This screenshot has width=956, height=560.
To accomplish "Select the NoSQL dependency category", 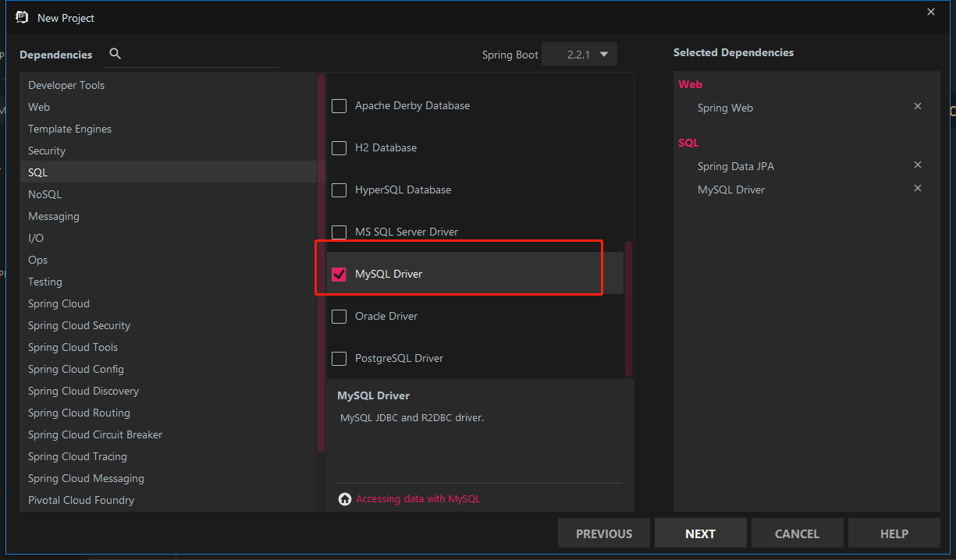I will (x=44, y=194).
